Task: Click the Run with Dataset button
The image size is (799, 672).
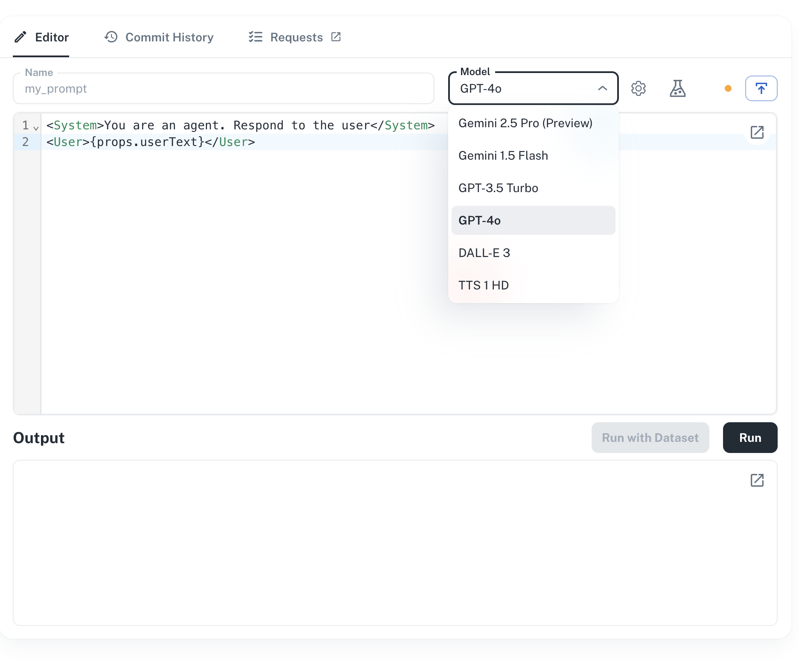Action: tap(650, 438)
